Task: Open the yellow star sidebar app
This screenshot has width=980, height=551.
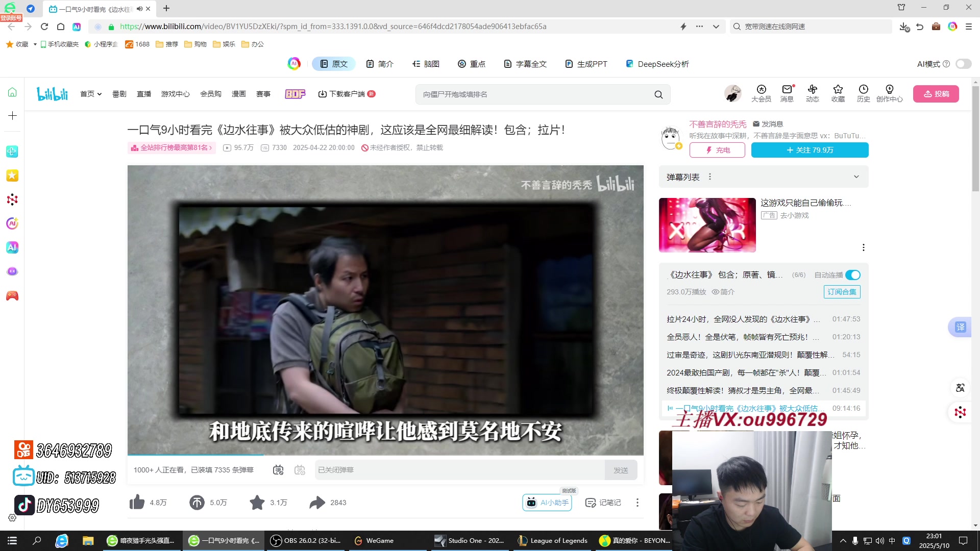Action: [x=12, y=176]
